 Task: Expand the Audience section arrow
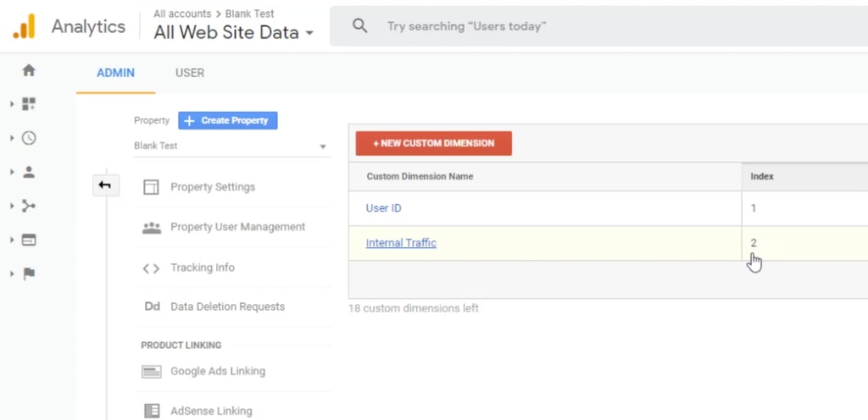click(x=12, y=172)
